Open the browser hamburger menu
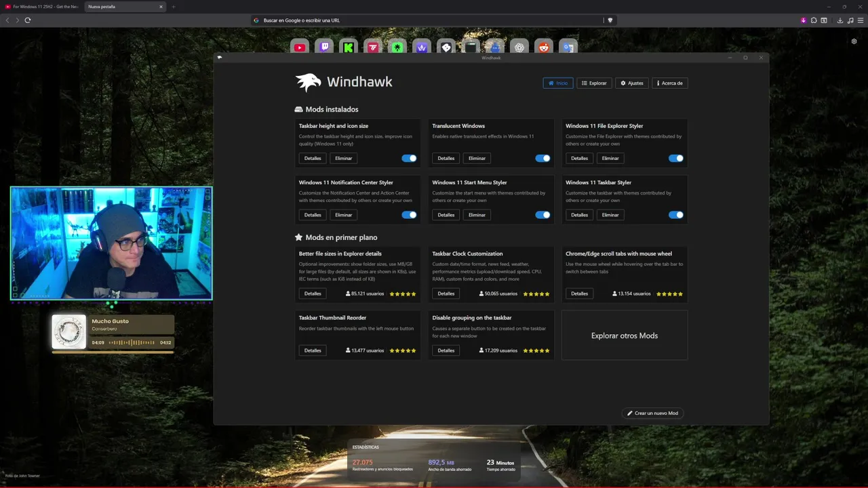868x488 pixels. 860,20
